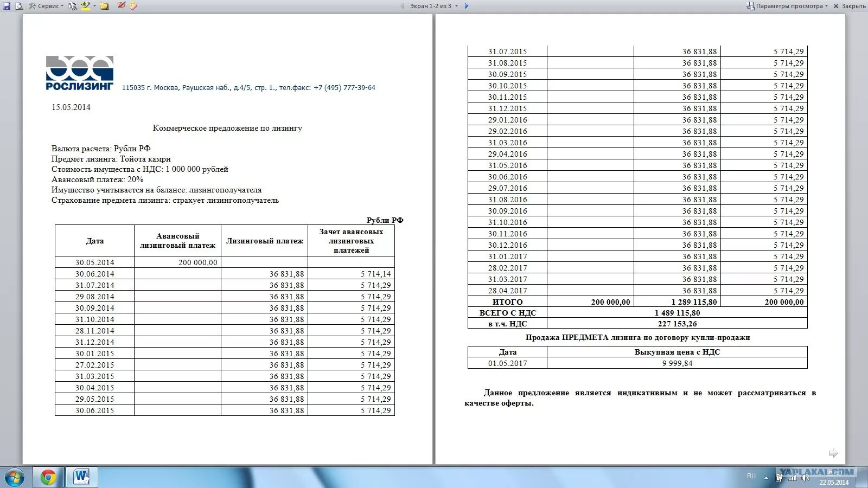The width and height of the screenshot is (868, 488).
Task: Switch to Word taskbar button
Action: 82,477
